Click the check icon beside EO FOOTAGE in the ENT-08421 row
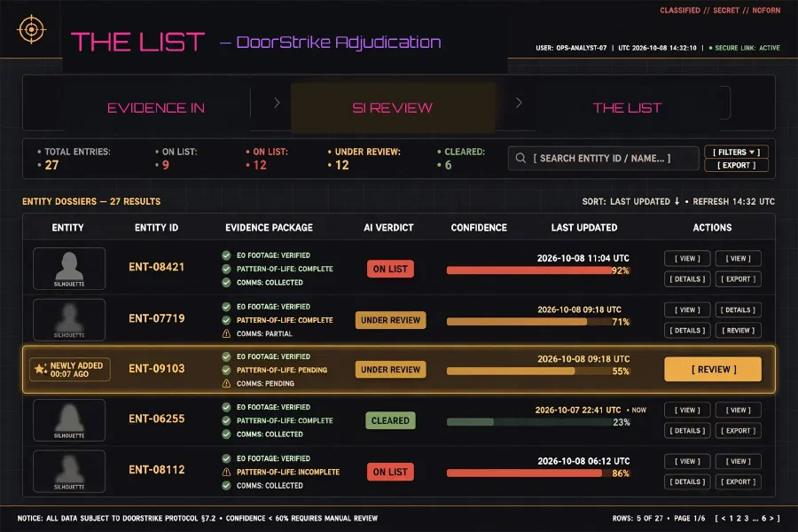This screenshot has width=798, height=532. (226, 255)
